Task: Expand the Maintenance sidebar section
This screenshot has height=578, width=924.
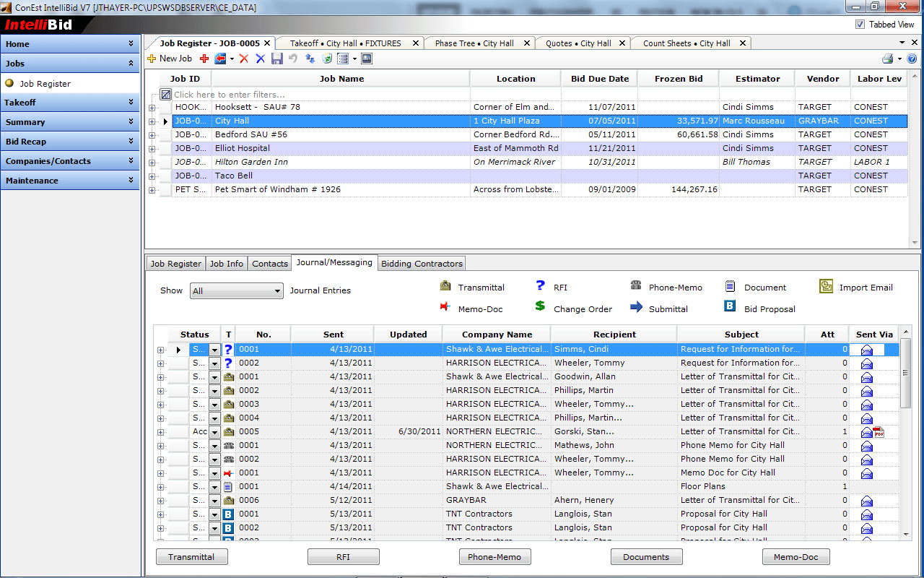Action: click(x=70, y=181)
